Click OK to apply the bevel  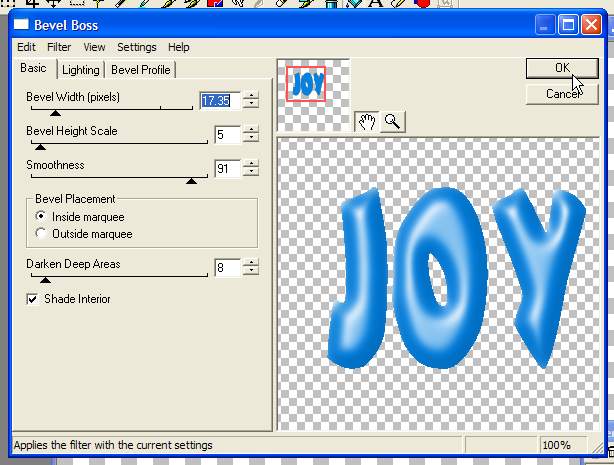pyautogui.click(x=562, y=68)
